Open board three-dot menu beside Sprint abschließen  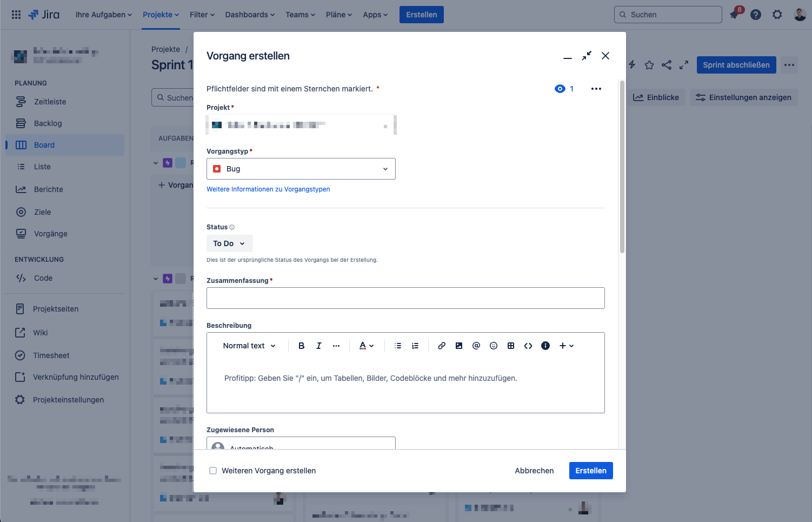point(789,65)
